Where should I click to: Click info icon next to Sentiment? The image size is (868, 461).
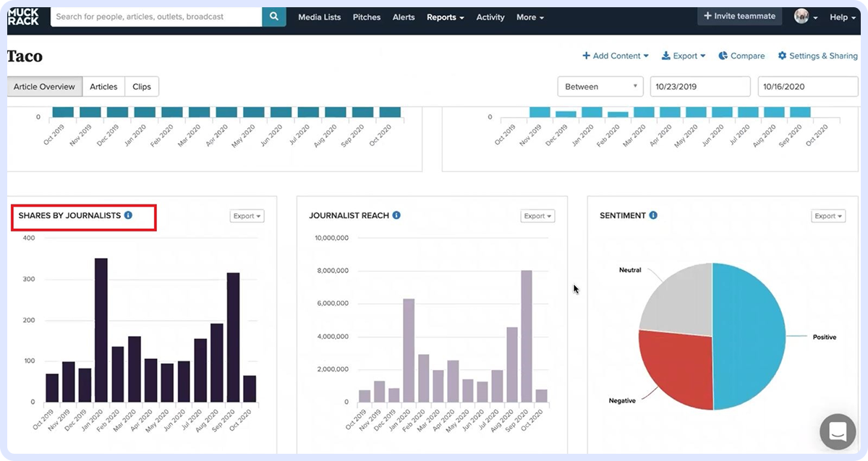click(x=653, y=215)
